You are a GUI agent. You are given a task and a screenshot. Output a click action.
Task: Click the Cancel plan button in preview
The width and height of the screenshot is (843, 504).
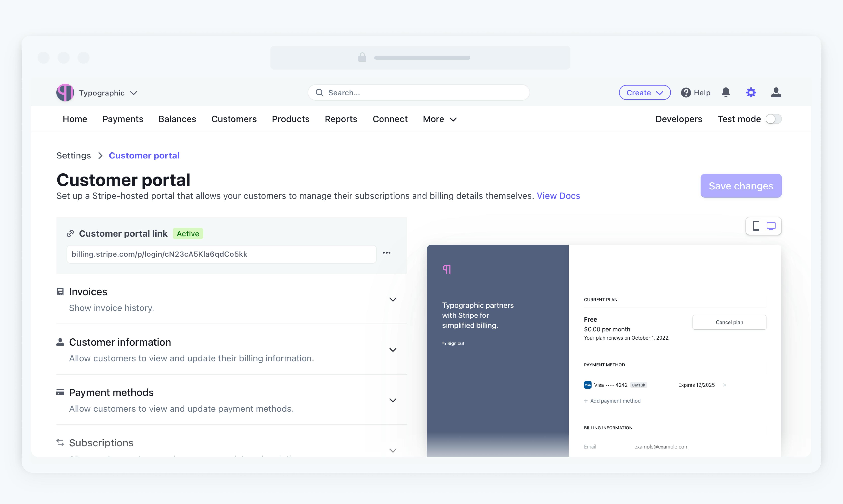point(729,322)
